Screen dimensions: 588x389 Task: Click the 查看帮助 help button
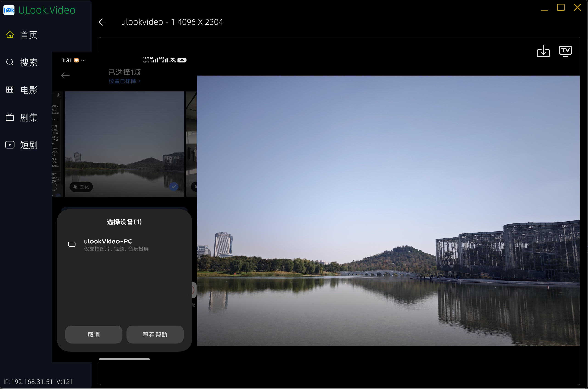click(x=155, y=335)
